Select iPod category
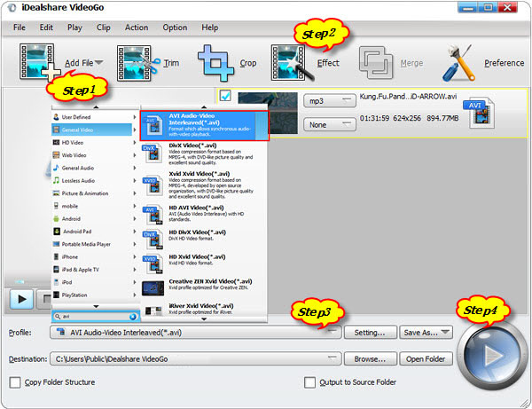Screen dimensions: 532x409 94,282
